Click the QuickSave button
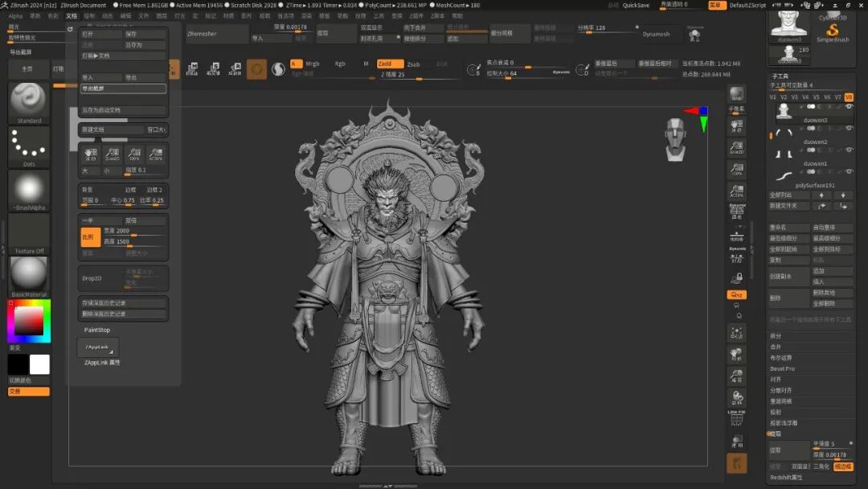This screenshot has width=868, height=489. [x=636, y=5]
